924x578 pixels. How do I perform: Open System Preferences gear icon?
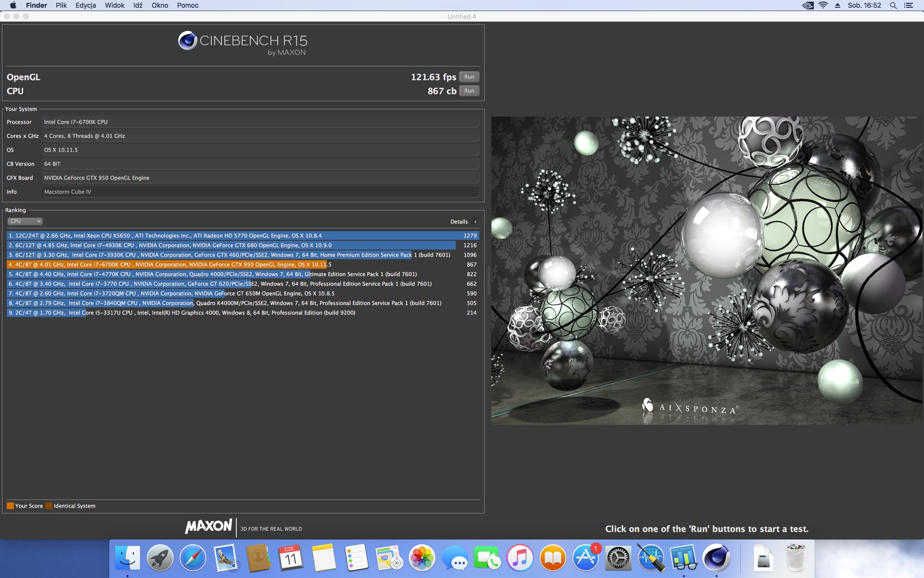click(x=618, y=558)
